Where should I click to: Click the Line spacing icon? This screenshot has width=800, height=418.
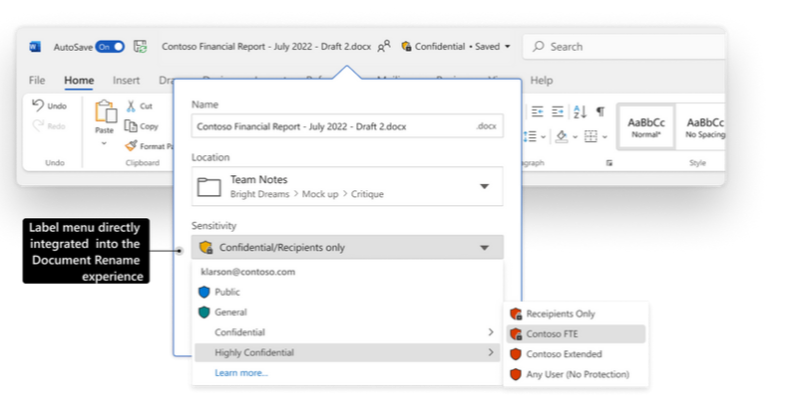530,136
